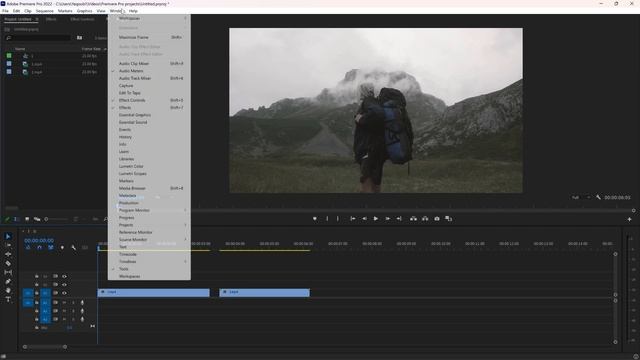Select the Slip tool
Screen dimensions: 640x360
click(x=8, y=272)
